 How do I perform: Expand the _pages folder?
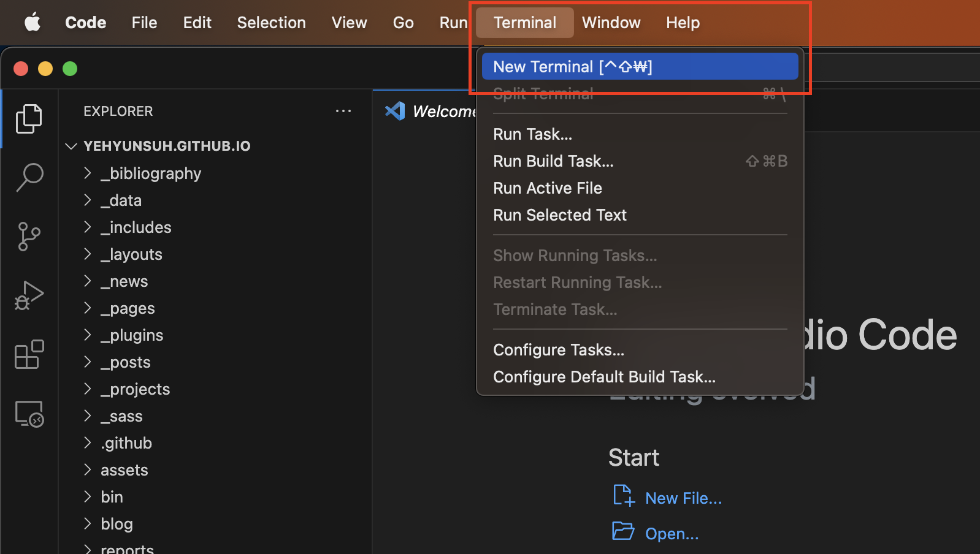[87, 308]
